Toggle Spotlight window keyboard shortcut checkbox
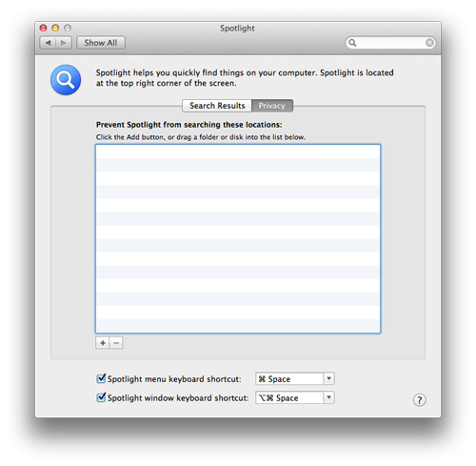Screen dimensions: 476x466 (101, 397)
